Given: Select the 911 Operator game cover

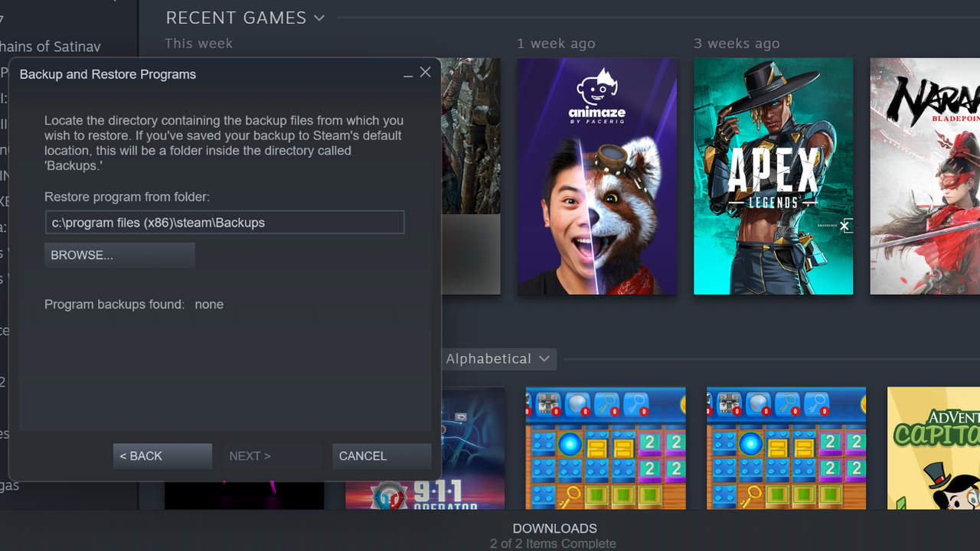Looking at the screenshot, I should point(425,448).
